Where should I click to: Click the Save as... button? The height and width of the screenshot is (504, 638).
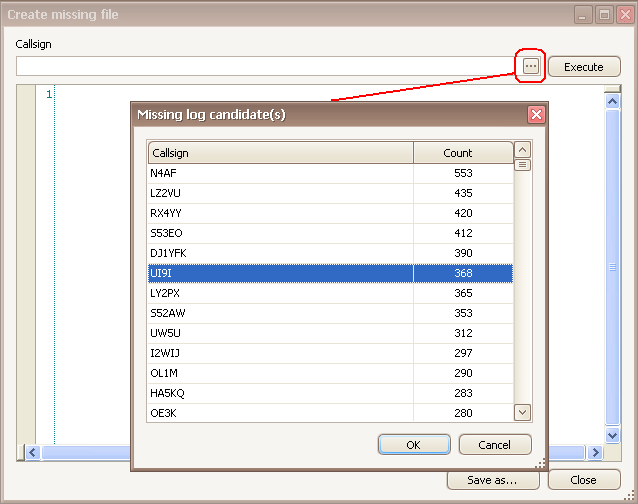point(492,480)
